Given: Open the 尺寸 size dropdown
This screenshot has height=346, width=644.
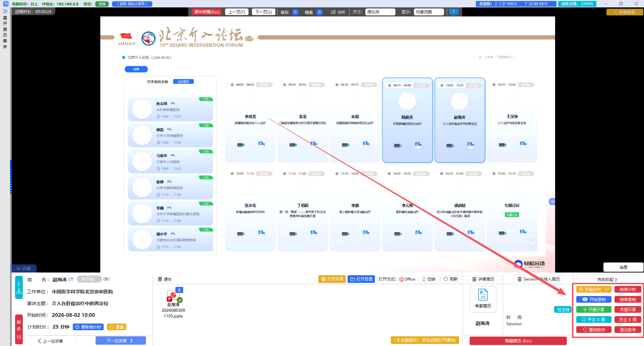Looking at the screenshot, I should 380,12.
